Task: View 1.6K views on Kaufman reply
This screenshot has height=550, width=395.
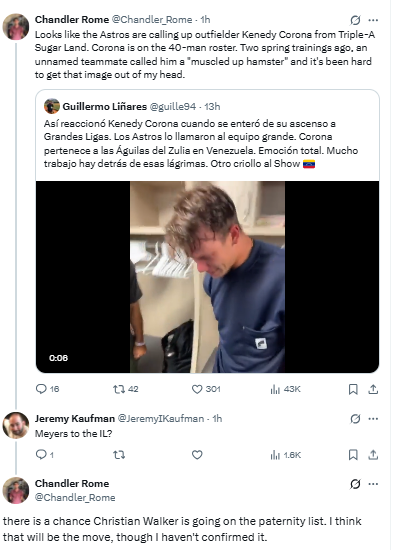Action: click(x=286, y=455)
